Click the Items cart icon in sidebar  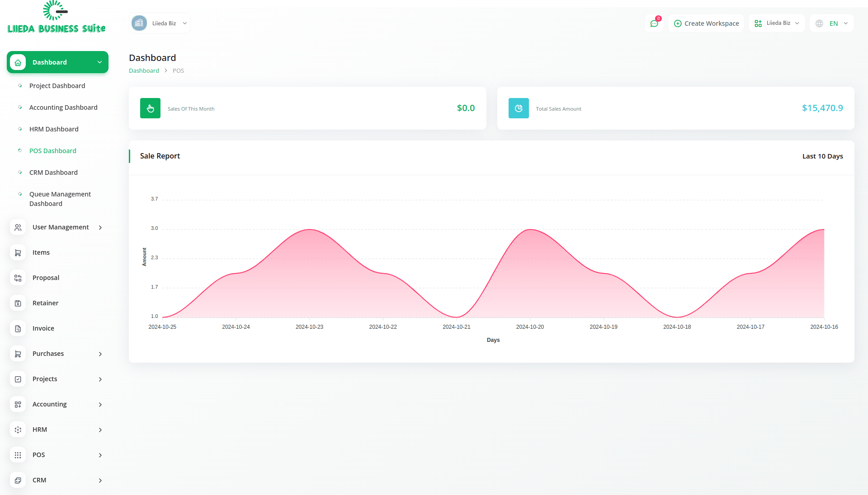(18, 253)
